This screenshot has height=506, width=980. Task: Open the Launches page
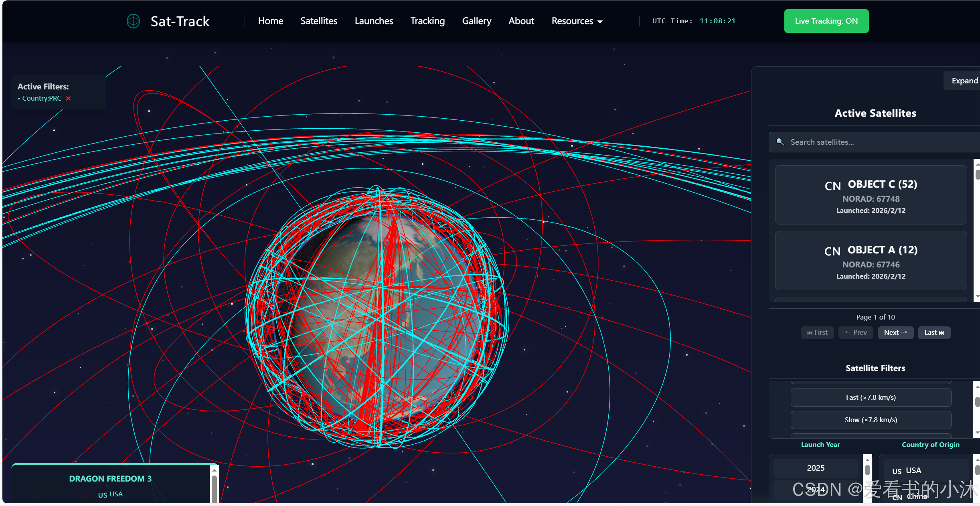(374, 21)
